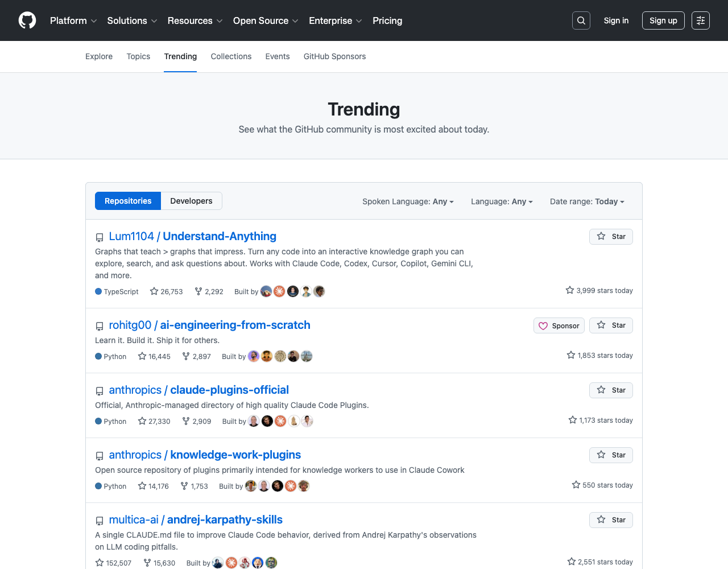Expand the Enterprise menu
The width and height of the screenshot is (728, 569).
coord(336,20)
